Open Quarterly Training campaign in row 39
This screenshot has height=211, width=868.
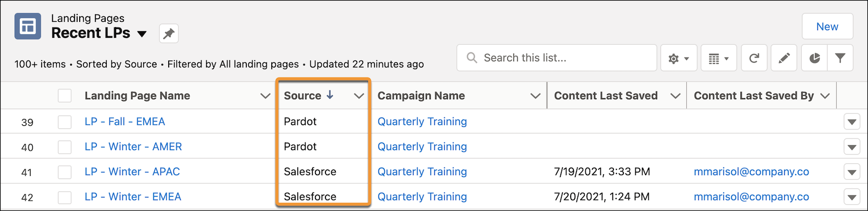coord(422,122)
